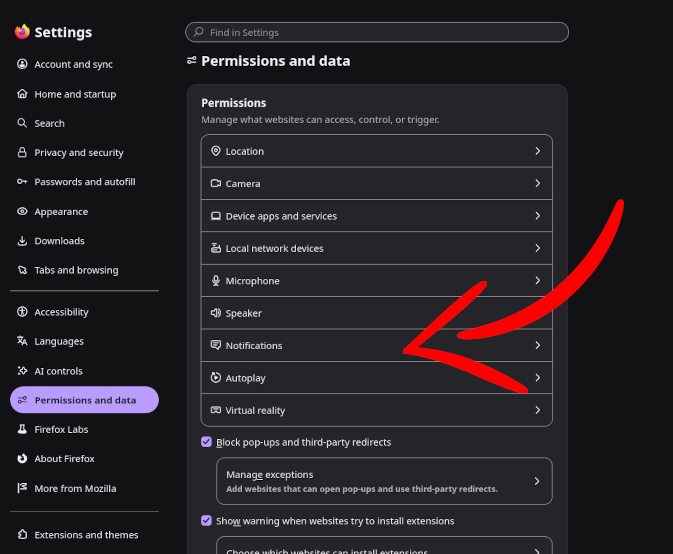Click the Firefox Labs flask icon
The height and width of the screenshot is (554, 673).
(x=22, y=429)
